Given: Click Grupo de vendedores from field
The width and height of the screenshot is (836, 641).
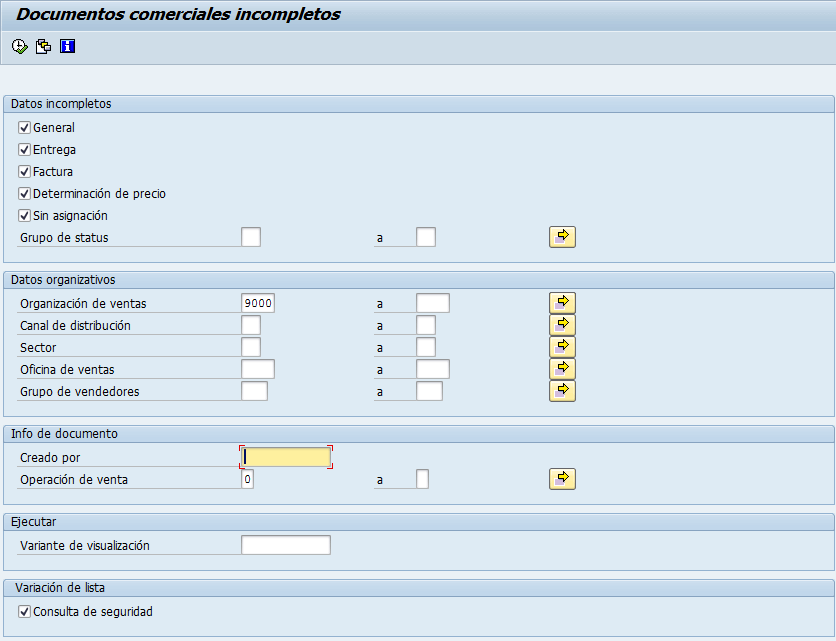Looking at the screenshot, I should [x=254, y=391].
